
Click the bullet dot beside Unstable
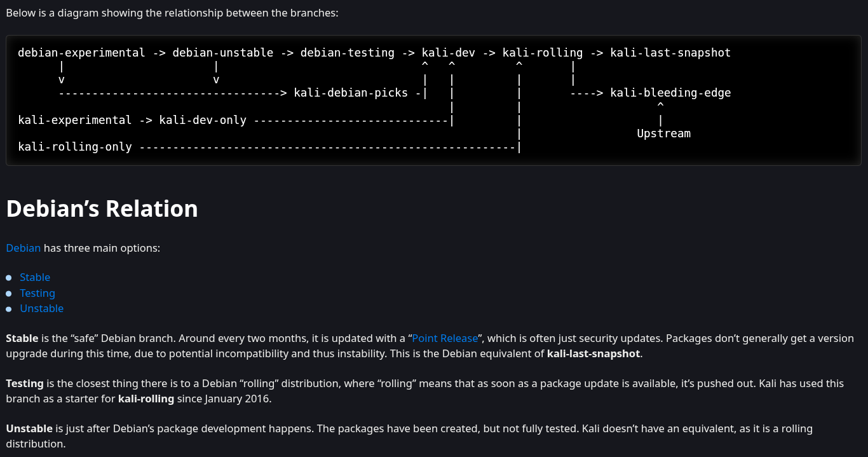coord(9,309)
